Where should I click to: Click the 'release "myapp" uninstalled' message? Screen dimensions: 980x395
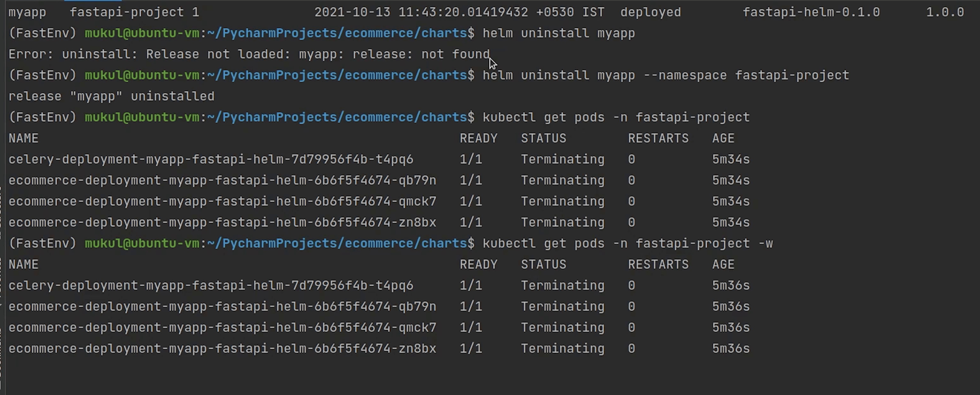coord(112,97)
